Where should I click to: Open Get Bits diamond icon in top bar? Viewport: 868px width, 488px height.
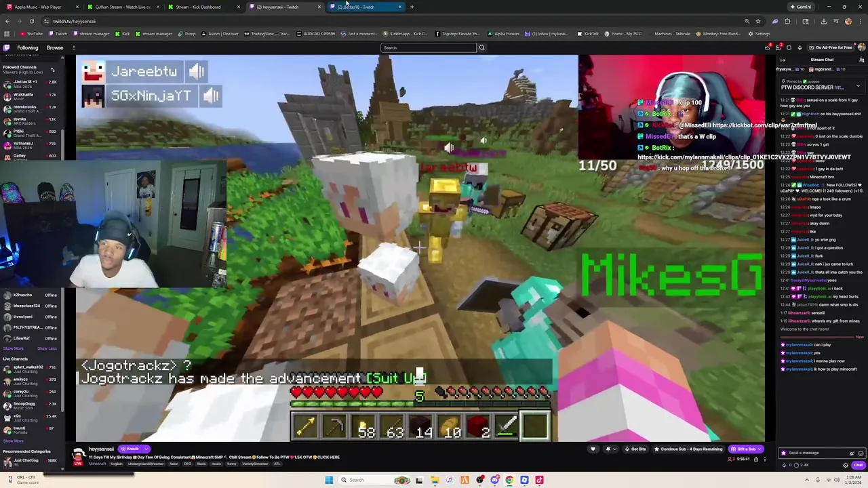[800, 47]
